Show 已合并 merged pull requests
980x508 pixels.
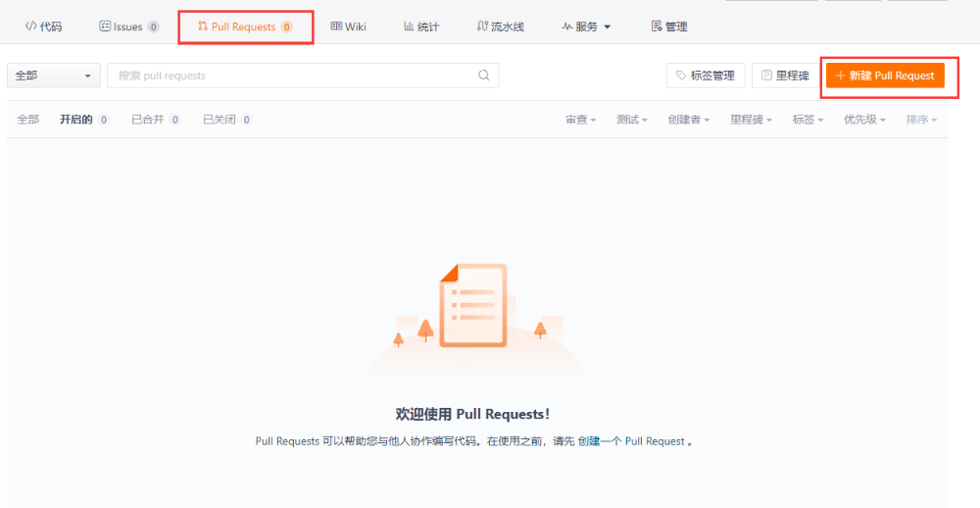(156, 120)
